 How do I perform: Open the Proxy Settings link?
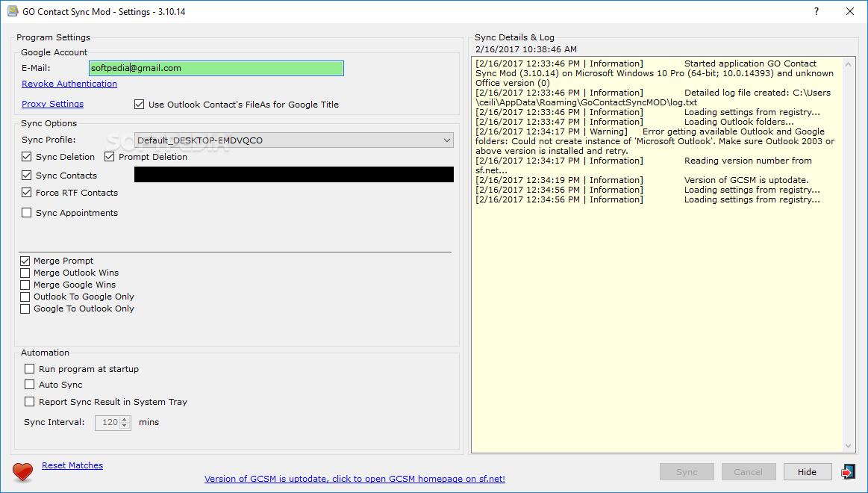pyautogui.click(x=52, y=104)
